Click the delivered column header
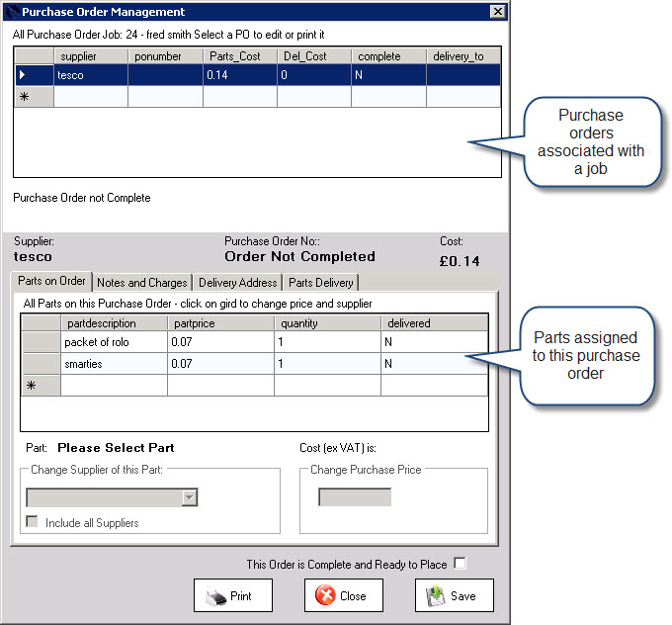 (434, 323)
